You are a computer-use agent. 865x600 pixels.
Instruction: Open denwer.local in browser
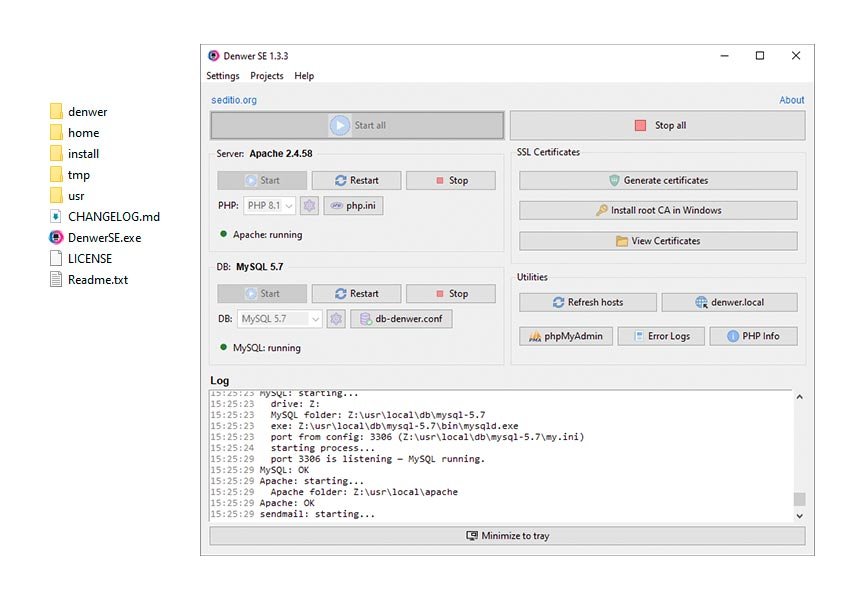(x=729, y=302)
